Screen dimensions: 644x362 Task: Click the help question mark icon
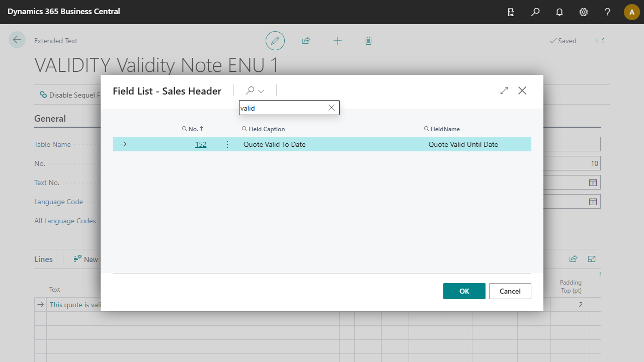click(608, 12)
